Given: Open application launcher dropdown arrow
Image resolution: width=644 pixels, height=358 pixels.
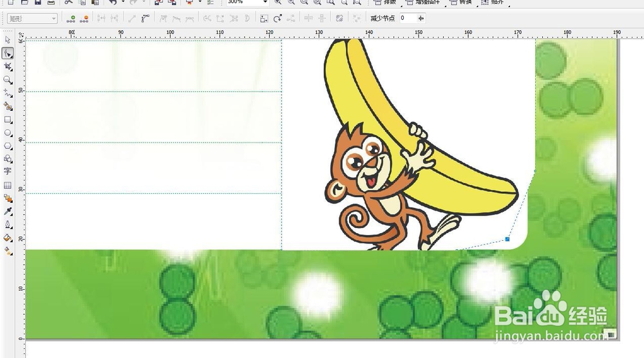Looking at the screenshot, I should [200, 2].
